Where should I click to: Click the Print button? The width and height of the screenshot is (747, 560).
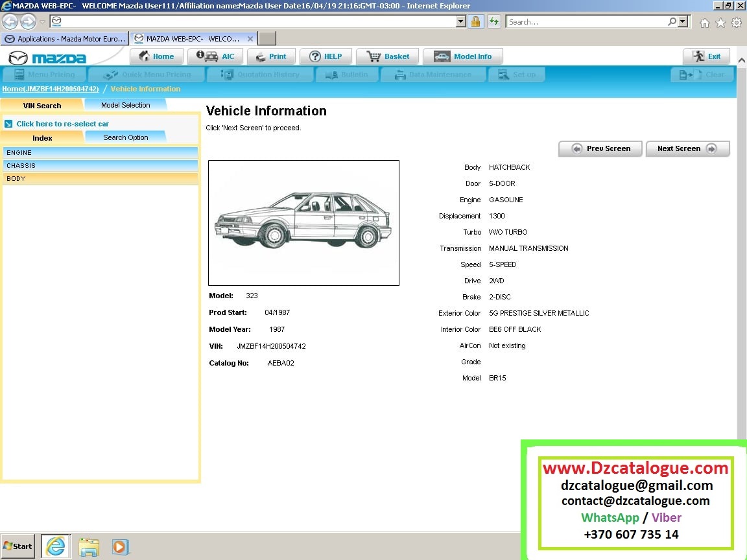click(x=271, y=56)
